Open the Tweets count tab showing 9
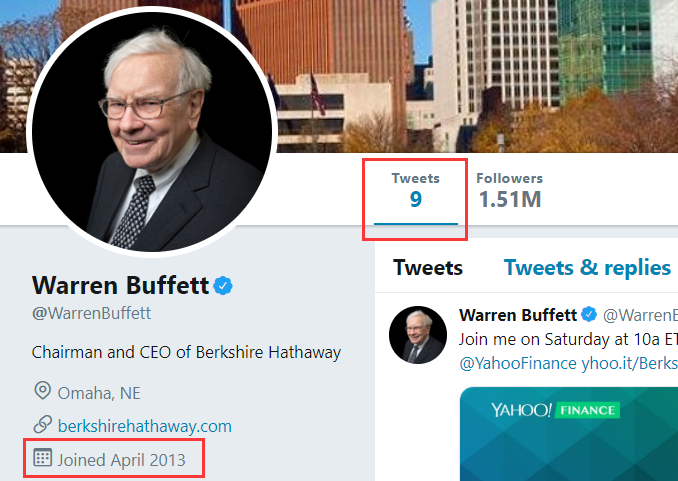Screen dimensions: 678x481 pyautogui.click(x=415, y=189)
